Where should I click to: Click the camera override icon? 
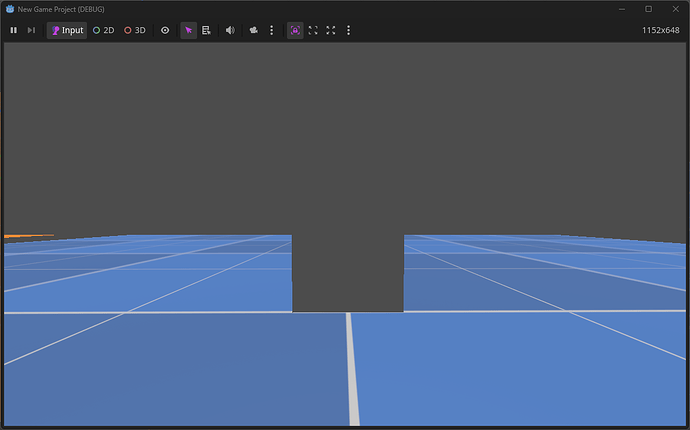click(x=254, y=30)
